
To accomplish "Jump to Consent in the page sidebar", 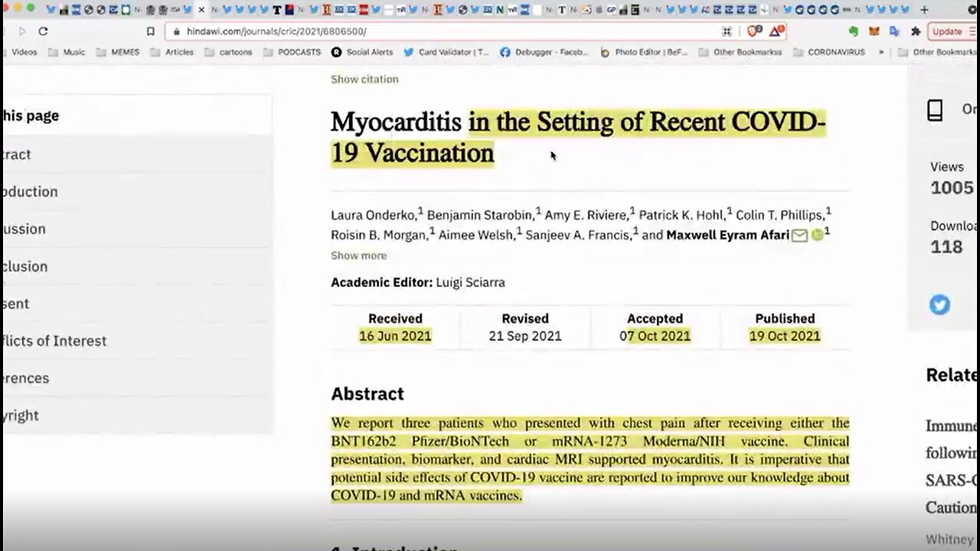I will pos(15,304).
